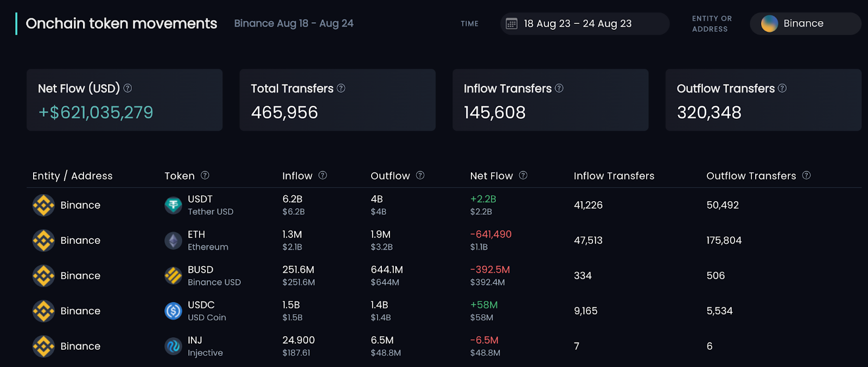Click the USDC token icon
868x367 pixels.
173,311
